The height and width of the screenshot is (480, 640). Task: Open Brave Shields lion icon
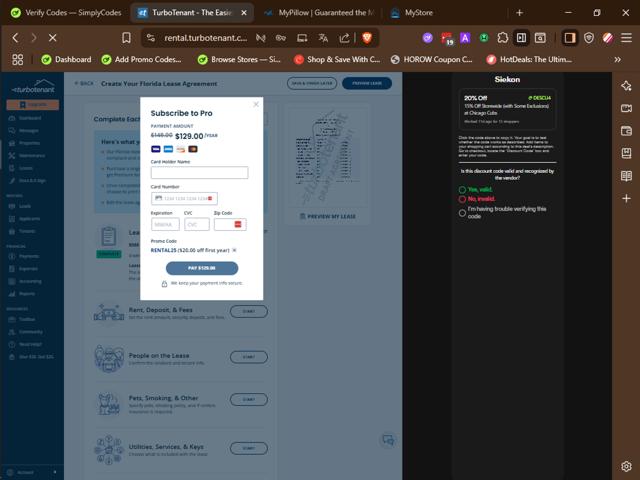tap(367, 38)
